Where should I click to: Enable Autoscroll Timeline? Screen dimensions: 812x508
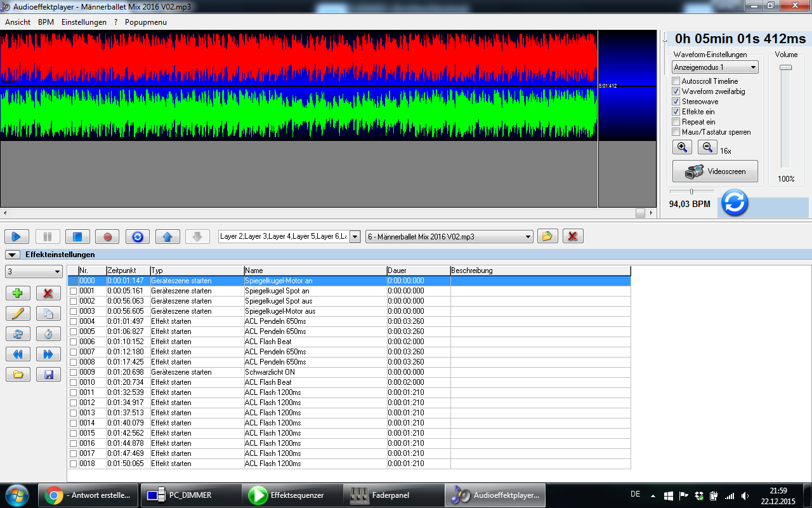coord(676,81)
